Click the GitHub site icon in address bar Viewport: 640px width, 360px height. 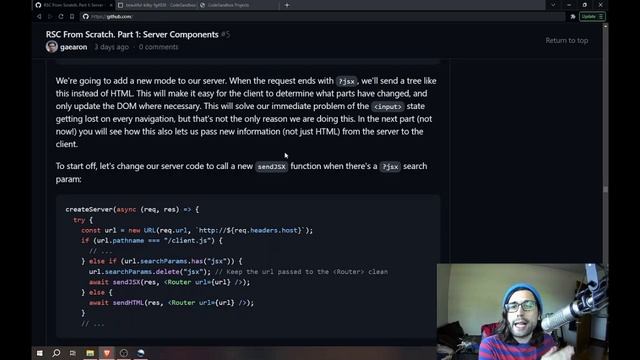(85, 17)
